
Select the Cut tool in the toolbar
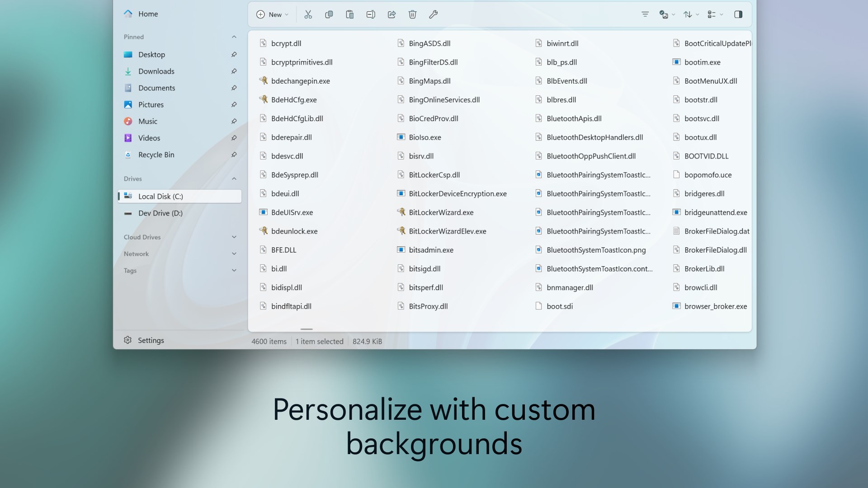coord(308,14)
